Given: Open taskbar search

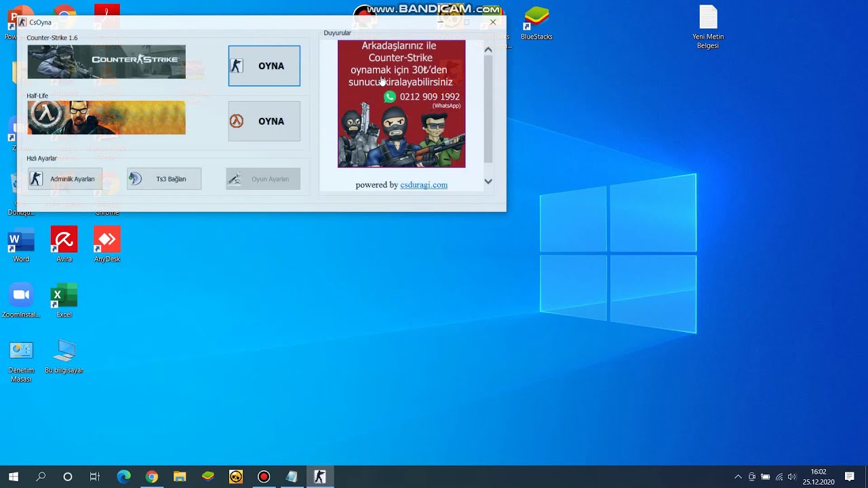Looking at the screenshot, I should tap(41, 477).
